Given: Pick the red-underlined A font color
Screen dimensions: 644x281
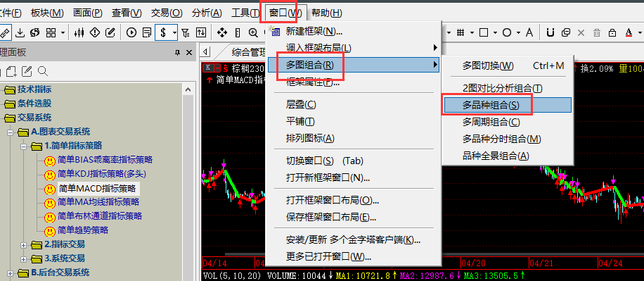Looking at the screenshot, I should click(x=628, y=32).
